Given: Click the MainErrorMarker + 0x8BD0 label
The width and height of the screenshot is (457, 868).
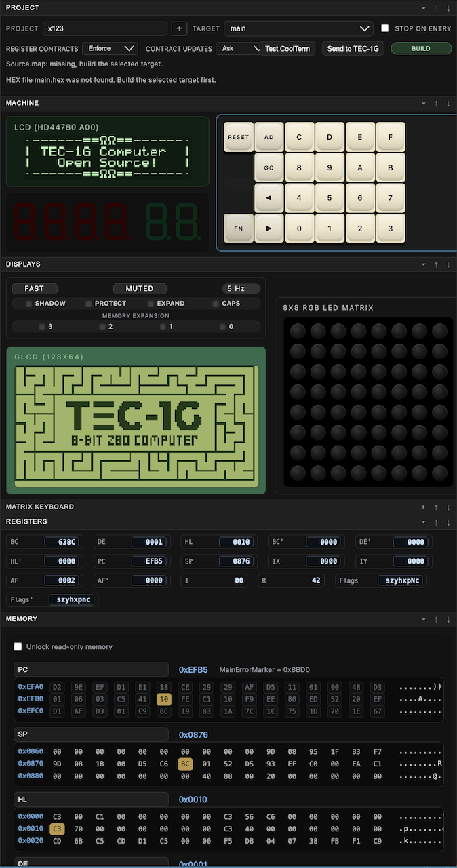Looking at the screenshot, I should pyautogui.click(x=264, y=669).
